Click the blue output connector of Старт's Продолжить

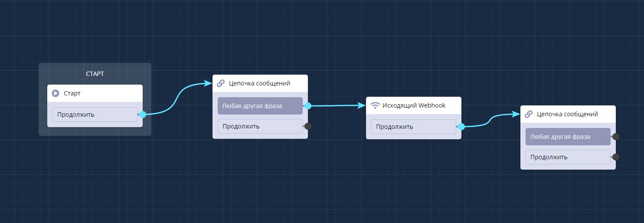click(x=143, y=115)
